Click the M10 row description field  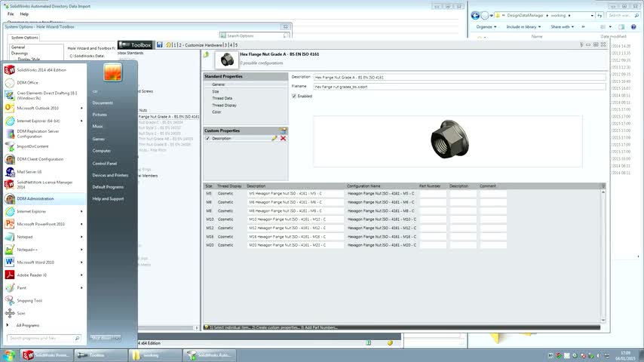(296, 219)
